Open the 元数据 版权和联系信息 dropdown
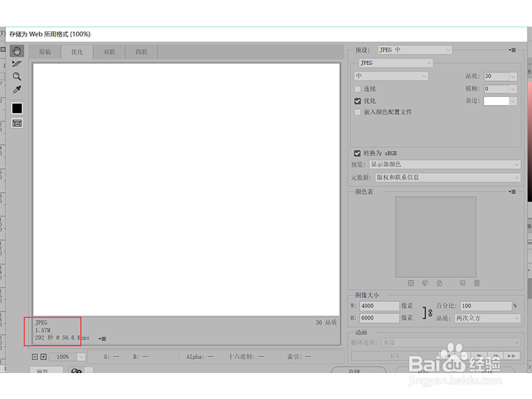The width and height of the screenshot is (532, 399). 448,178
